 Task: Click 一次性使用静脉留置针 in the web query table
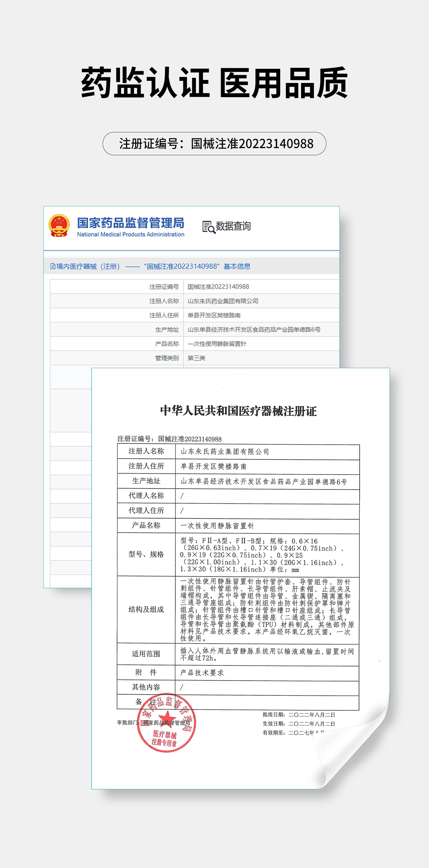coord(217,344)
